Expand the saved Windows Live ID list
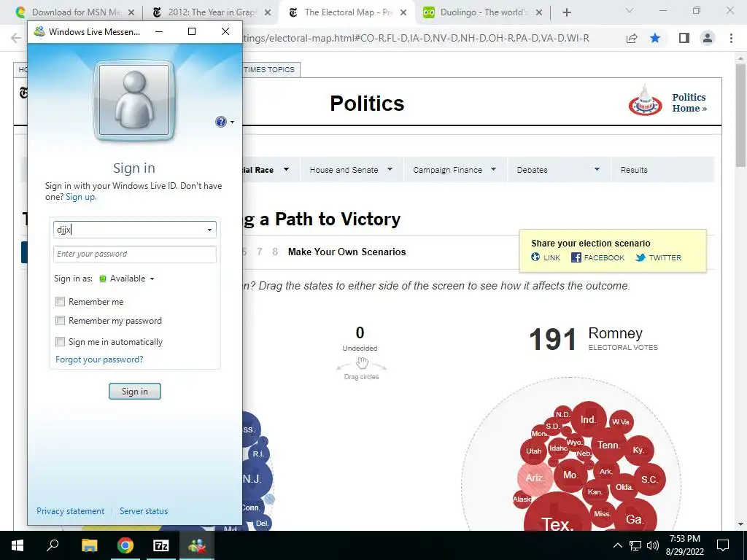 click(x=209, y=230)
